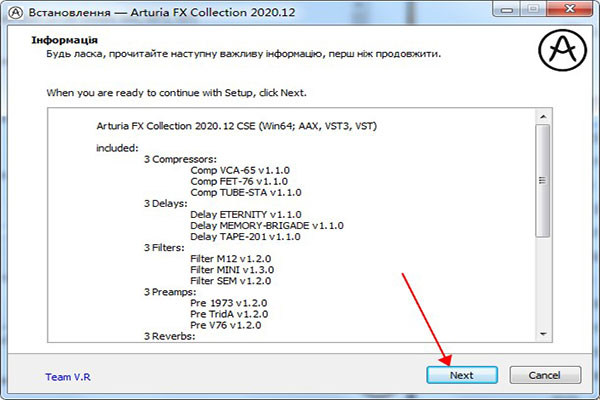Click the Arturia logo in the header

[562, 50]
